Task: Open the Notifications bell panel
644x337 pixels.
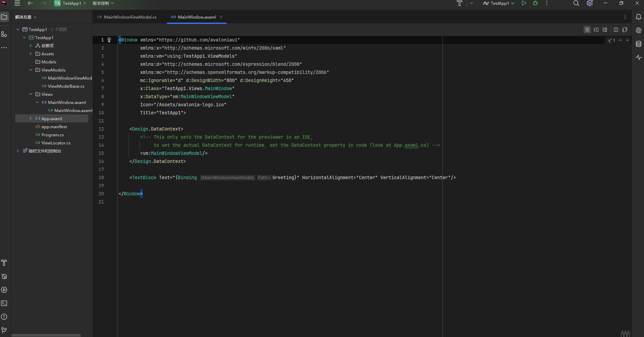Action: (x=639, y=17)
